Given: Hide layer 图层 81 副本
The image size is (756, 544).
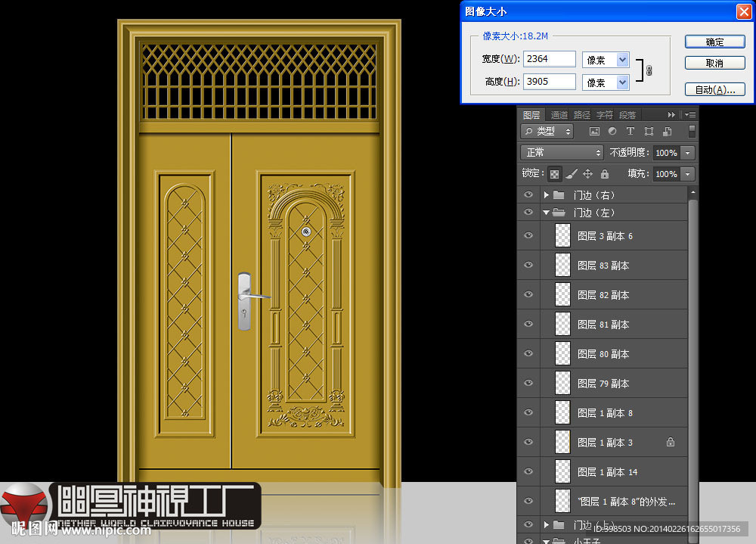Looking at the screenshot, I should [528, 324].
